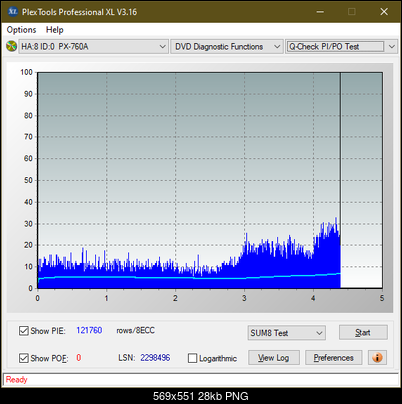Enable the Logarithmic checkbox
The image size is (402, 404).
(192, 358)
